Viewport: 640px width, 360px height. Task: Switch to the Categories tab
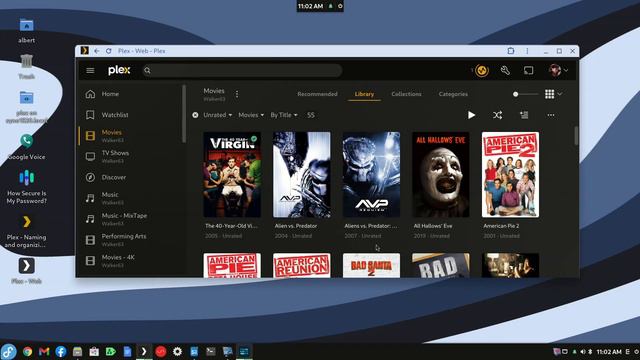coord(453,94)
